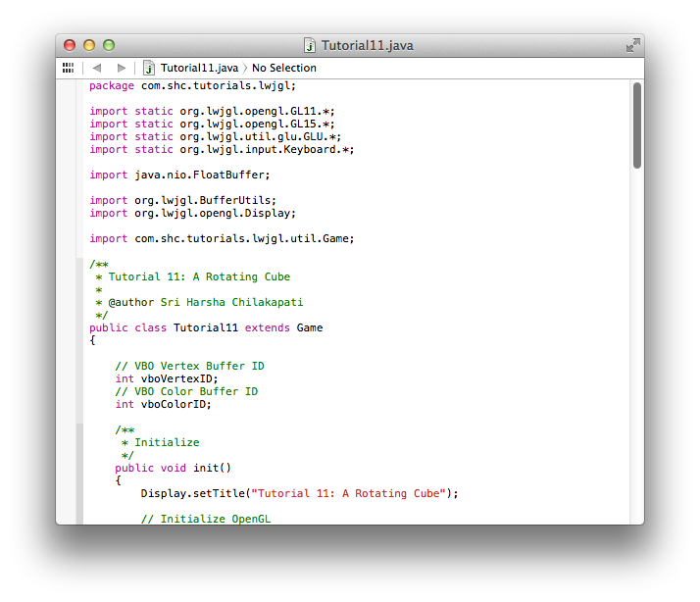This screenshot has height=602, width=700.
Task: Click the import static GL11 line
Action: pyautogui.click(x=212, y=111)
